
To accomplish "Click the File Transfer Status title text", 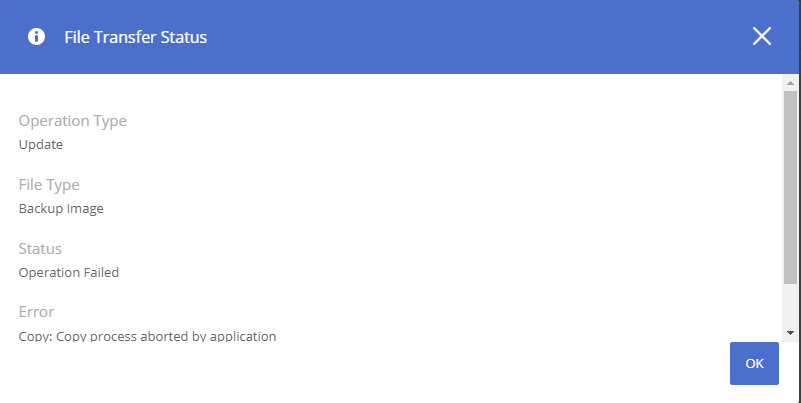I will point(135,37).
